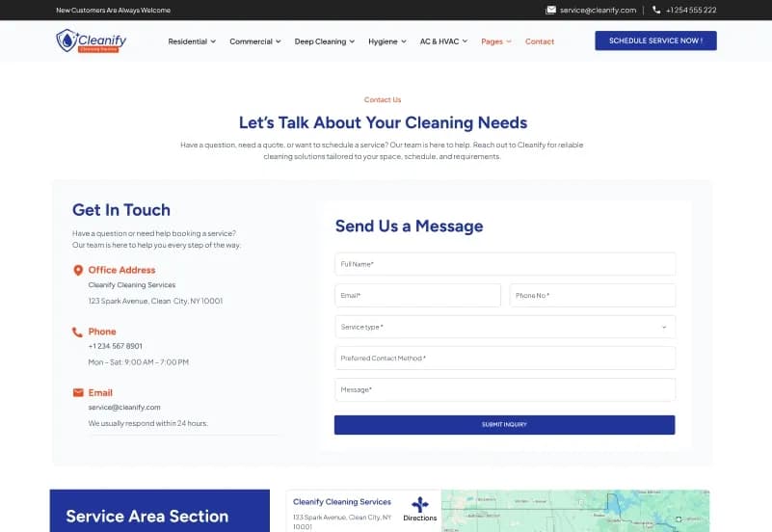Open the Service type dropdown
This screenshot has height=532, width=772.
tap(505, 327)
